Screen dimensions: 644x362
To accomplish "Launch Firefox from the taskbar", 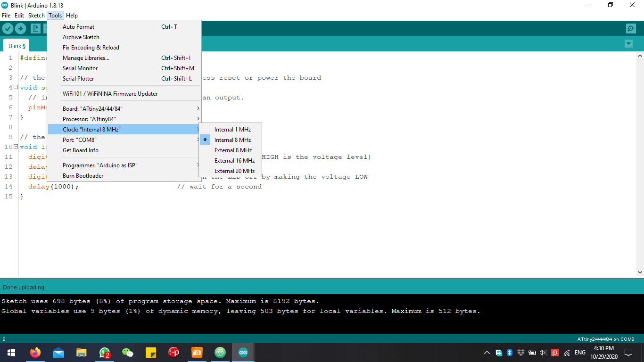I will [35, 353].
